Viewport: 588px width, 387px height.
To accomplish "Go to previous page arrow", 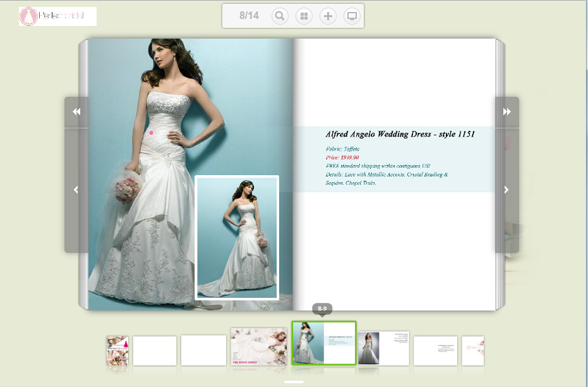I will coord(76,190).
